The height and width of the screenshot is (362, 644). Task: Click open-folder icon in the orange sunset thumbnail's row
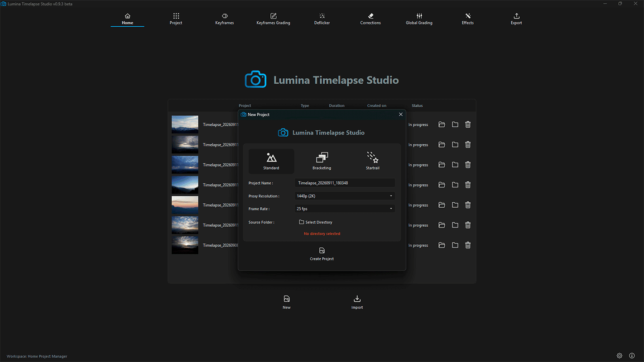(442, 205)
